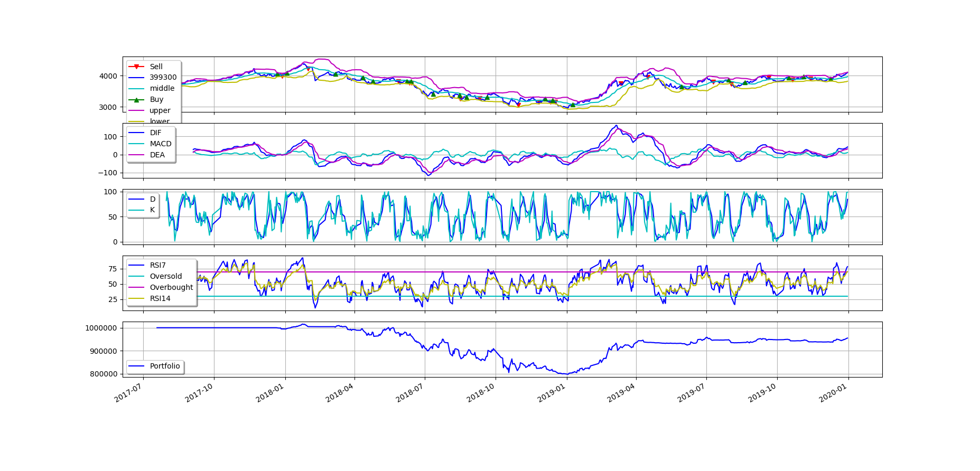Click the 25 tick on RSI axis
980x471 pixels.
coord(113,299)
